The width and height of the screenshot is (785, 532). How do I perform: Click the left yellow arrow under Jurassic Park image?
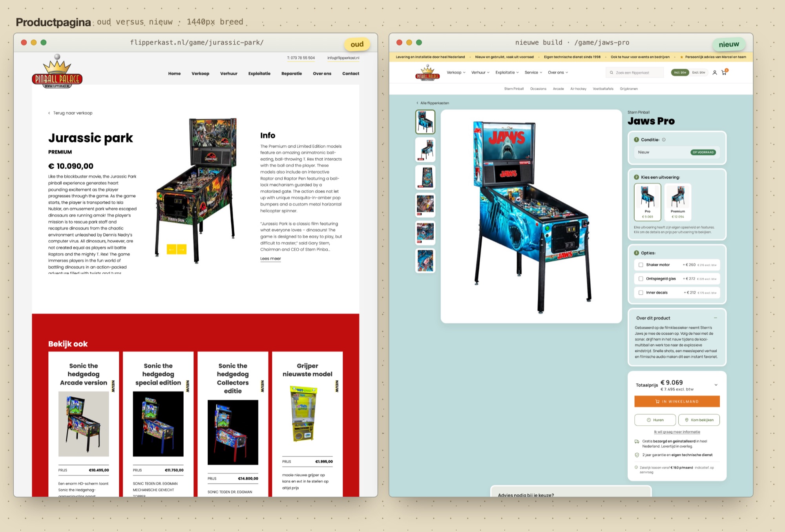(172, 250)
